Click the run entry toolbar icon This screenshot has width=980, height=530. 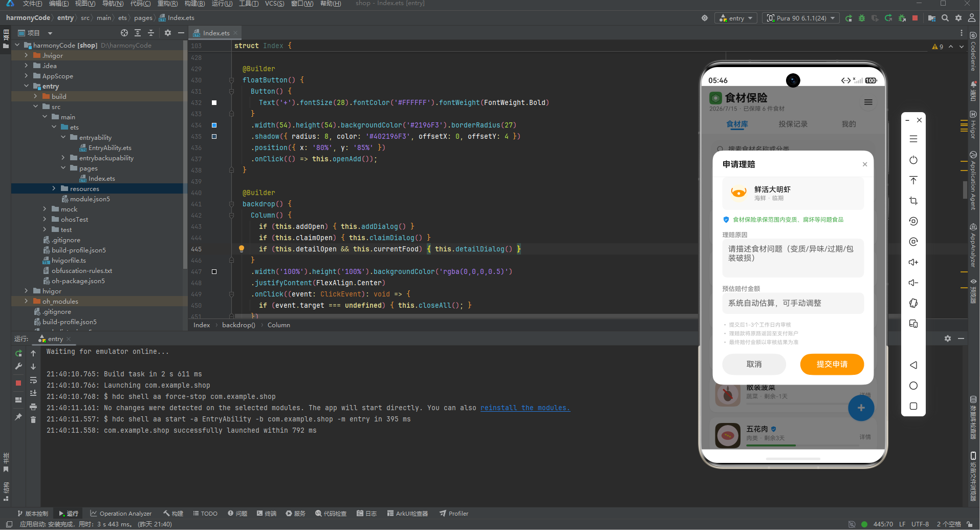[x=848, y=18]
